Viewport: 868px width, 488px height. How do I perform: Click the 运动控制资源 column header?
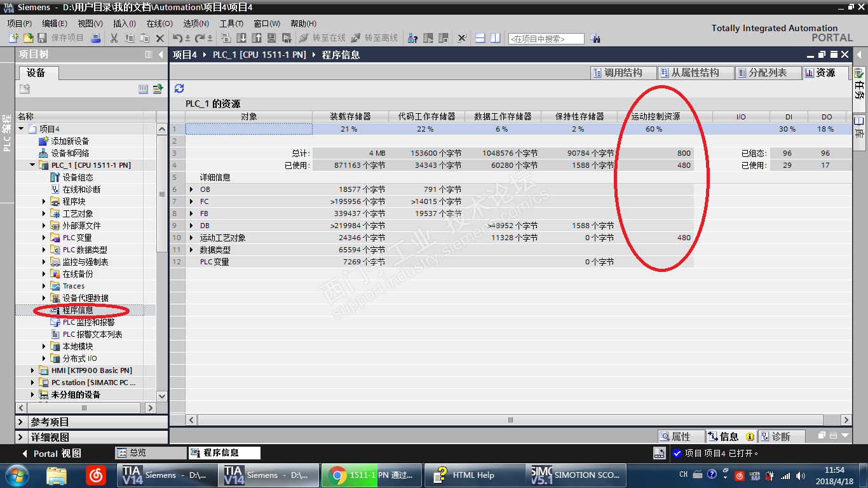click(x=655, y=117)
